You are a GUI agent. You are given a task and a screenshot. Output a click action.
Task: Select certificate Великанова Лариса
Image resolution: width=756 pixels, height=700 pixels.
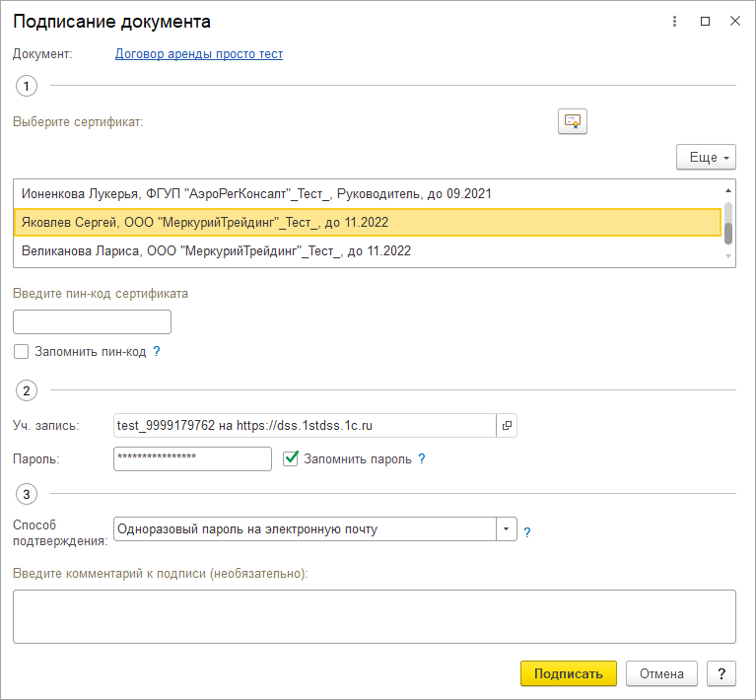tap(216, 250)
